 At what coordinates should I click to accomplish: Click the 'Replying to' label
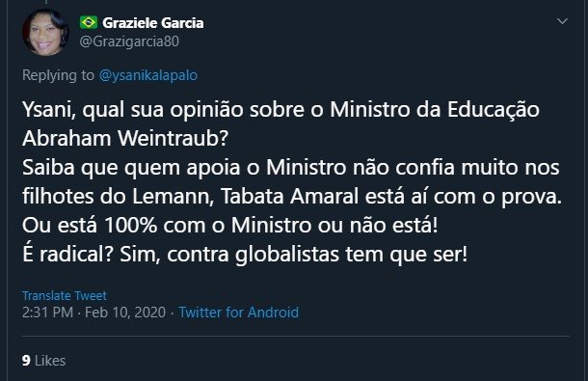(x=58, y=75)
